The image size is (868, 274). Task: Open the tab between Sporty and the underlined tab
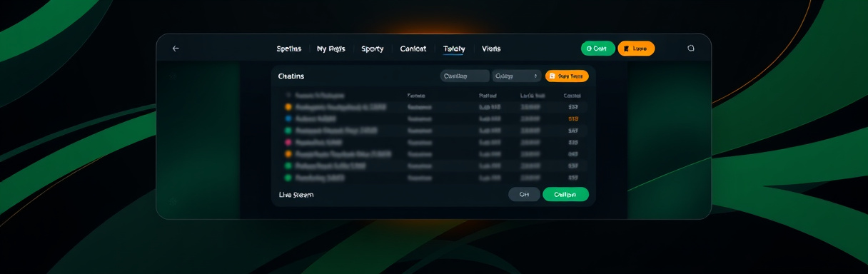[413, 49]
